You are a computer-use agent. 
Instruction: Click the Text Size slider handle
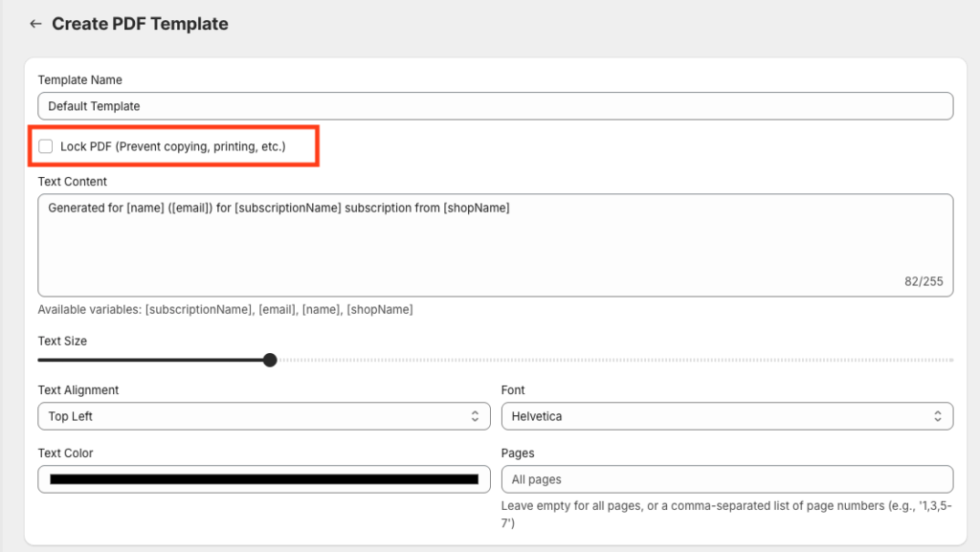(x=270, y=361)
